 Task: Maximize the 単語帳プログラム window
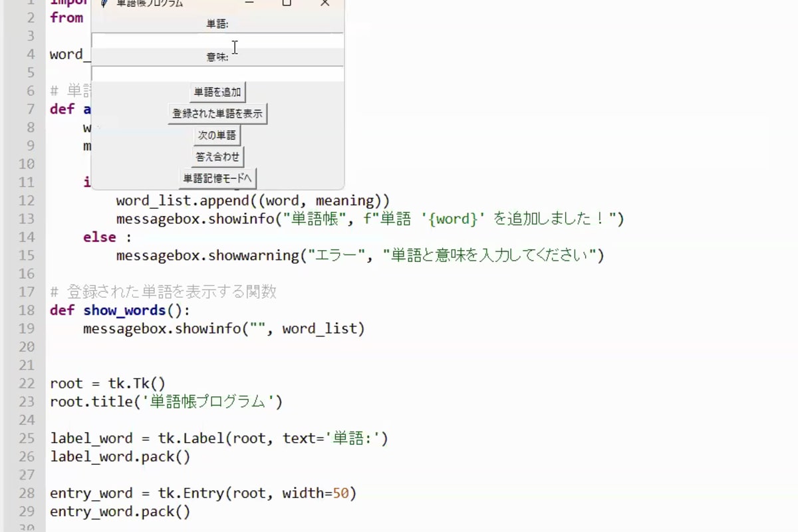[x=287, y=3]
